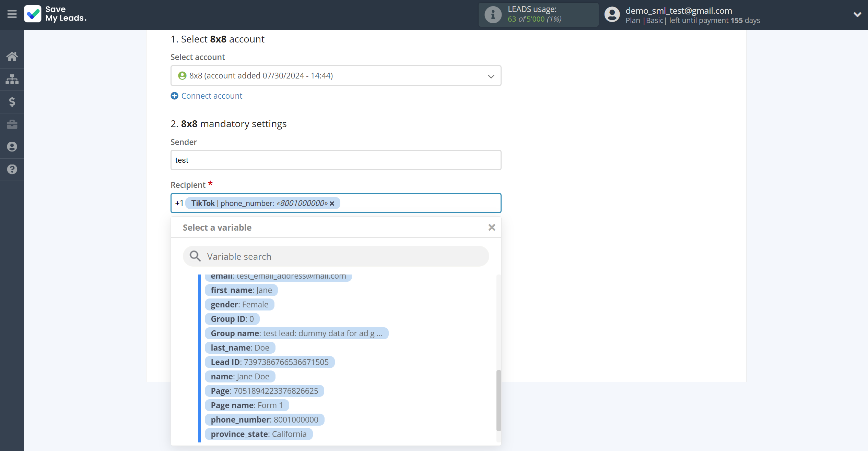Image resolution: width=868 pixels, height=451 pixels.
Task: Click the demo_sml_test@gmail.com account email
Action: point(679,11)
